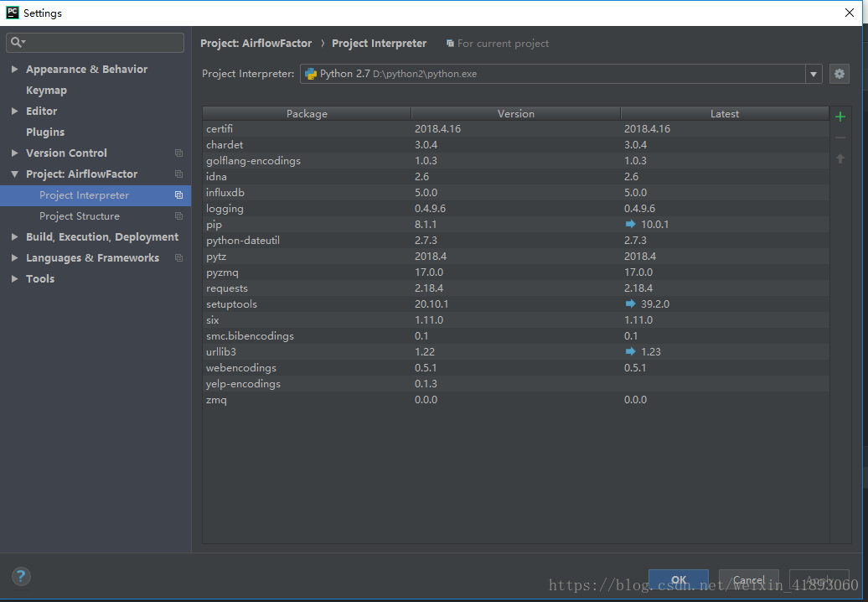This screenshot has width=868, height=602.
Task: Select the setuptools package row
Action: click(x=516, y=304)
